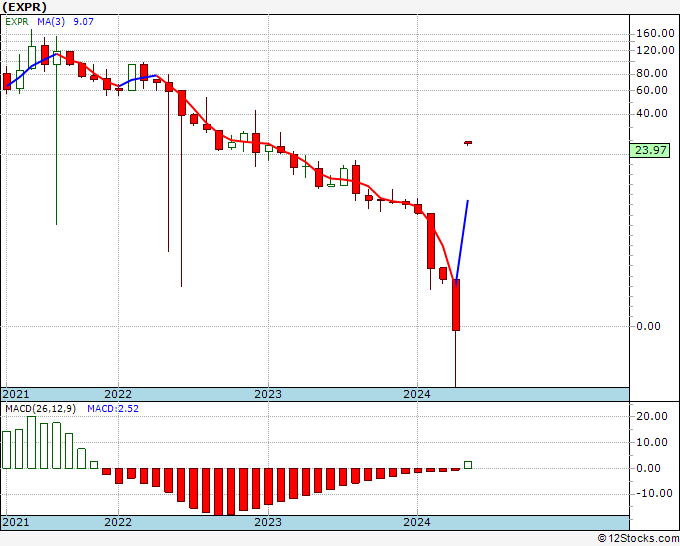Click the highlighted 23.97 current price box
The width and height of the screenshot is (680, 546).
650,150
